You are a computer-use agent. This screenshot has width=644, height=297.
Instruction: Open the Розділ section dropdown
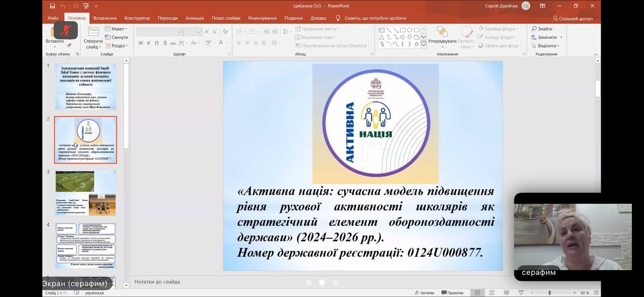116,46
